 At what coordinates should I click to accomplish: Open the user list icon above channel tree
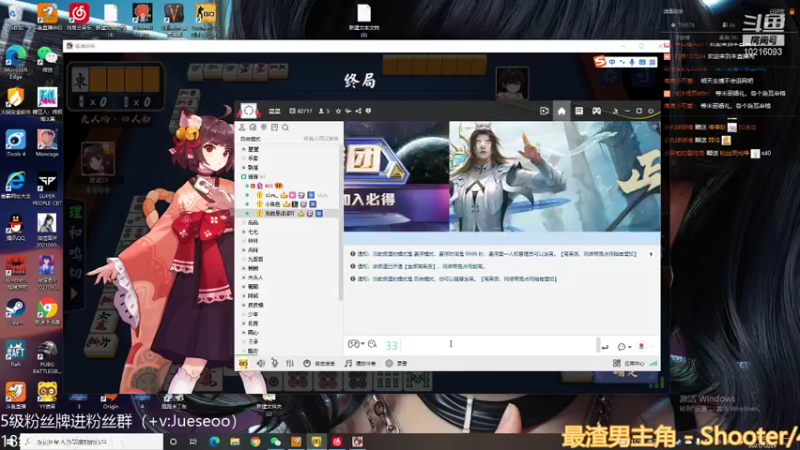tap(242, 127)
